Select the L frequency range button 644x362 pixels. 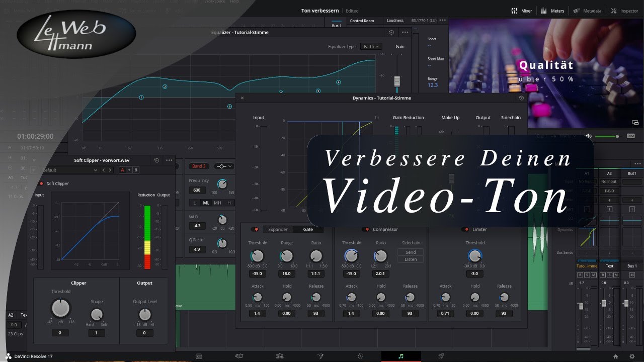(x=195, y=203)
